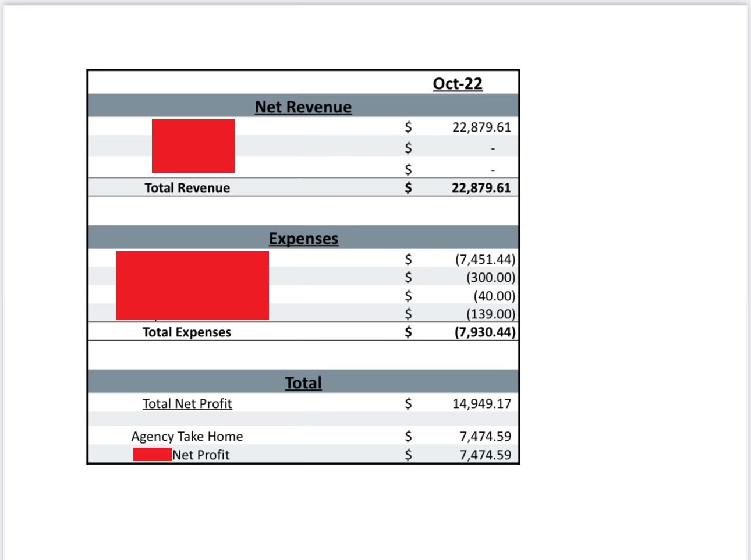Click the Agency Take Home label
This screenshot has height=560, width=751.
point(187,437)
